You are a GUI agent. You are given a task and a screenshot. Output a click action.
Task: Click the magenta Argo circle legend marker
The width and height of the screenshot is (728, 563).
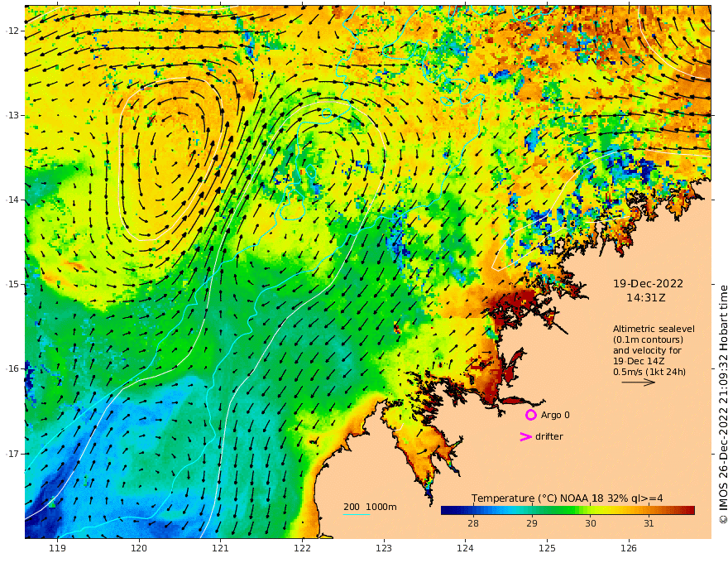pyautogui.click(x=530, y=416)
